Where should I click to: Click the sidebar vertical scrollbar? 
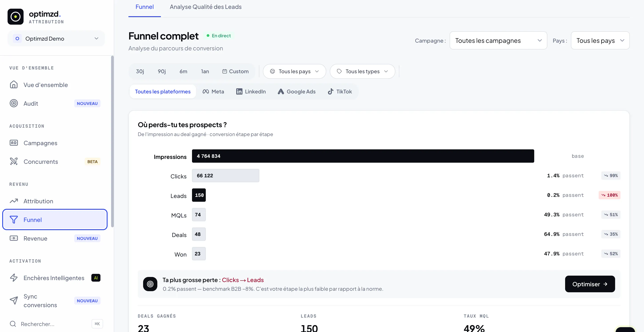(112, 141)
